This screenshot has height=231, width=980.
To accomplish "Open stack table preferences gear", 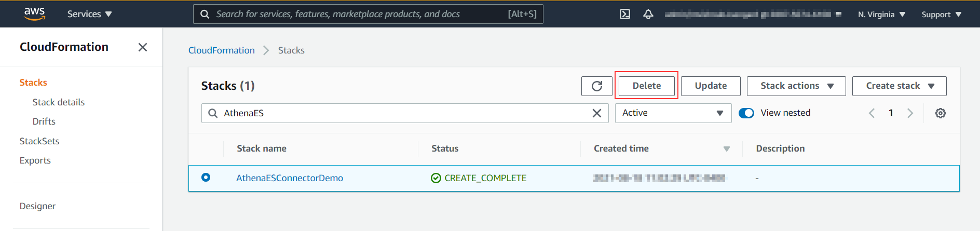I will point(941,113).
